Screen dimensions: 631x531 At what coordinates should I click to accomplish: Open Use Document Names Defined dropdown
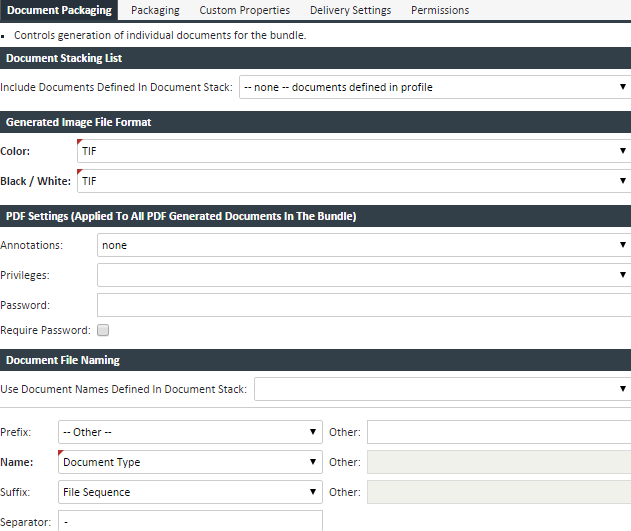click(x=442, y=389)
